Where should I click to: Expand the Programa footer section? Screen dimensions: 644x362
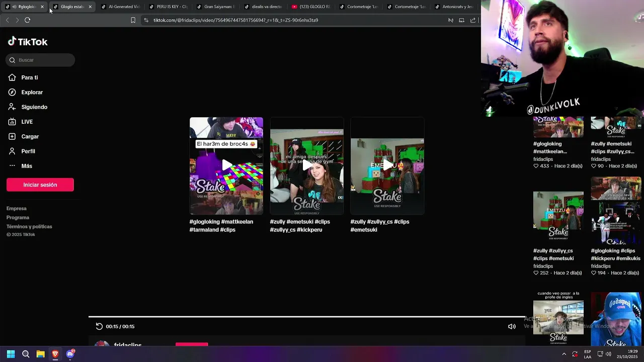[x=18, y=218]
